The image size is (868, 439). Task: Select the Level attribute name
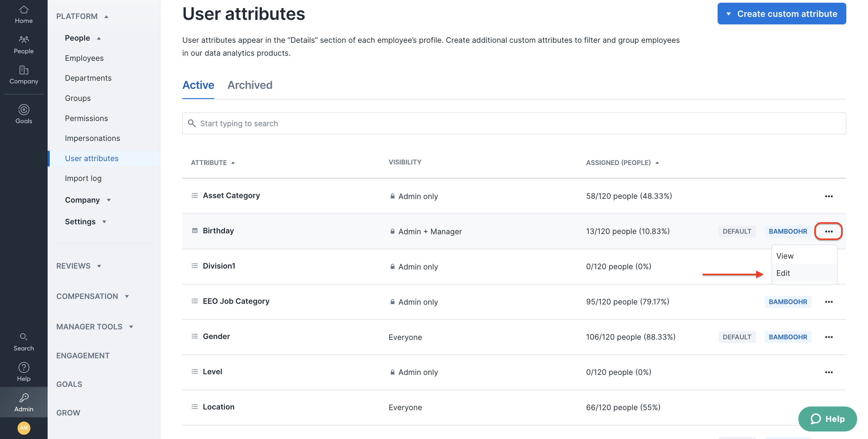212,372
